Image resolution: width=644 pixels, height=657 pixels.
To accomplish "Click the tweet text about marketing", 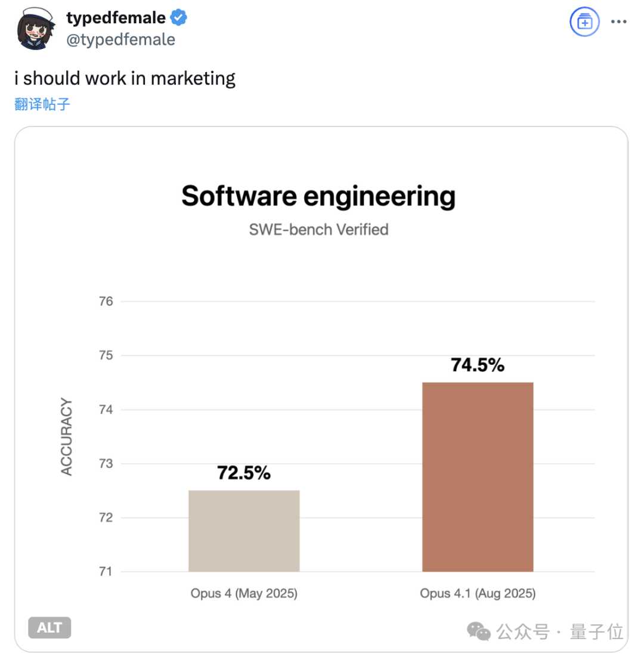I will 125,78.
